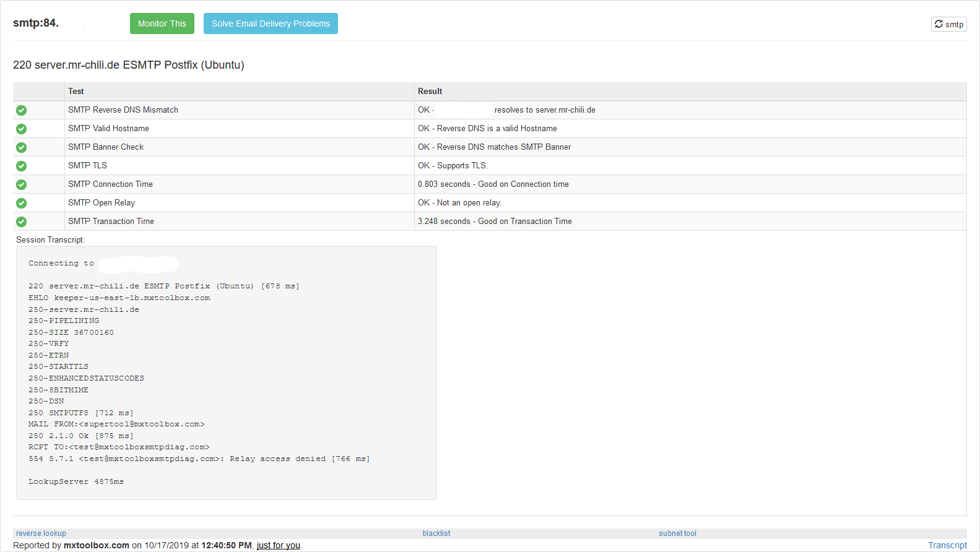Open the blacklist link

click(x=436, y=533)
